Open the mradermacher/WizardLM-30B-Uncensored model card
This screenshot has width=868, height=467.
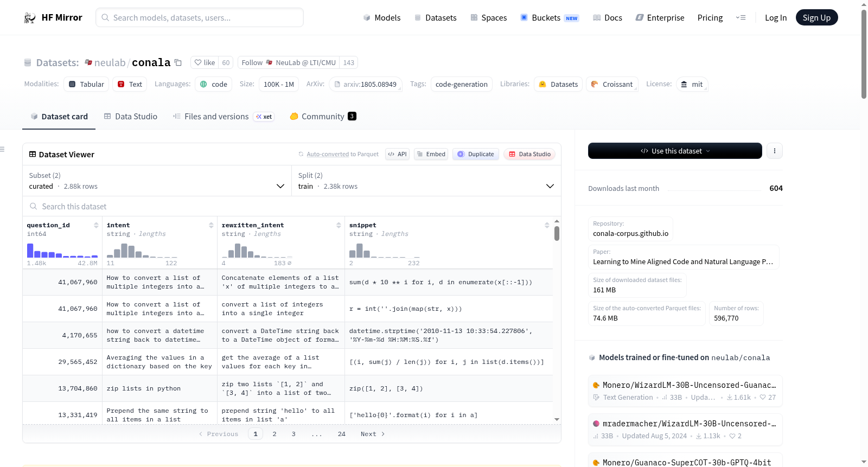(x=685, y=430)
